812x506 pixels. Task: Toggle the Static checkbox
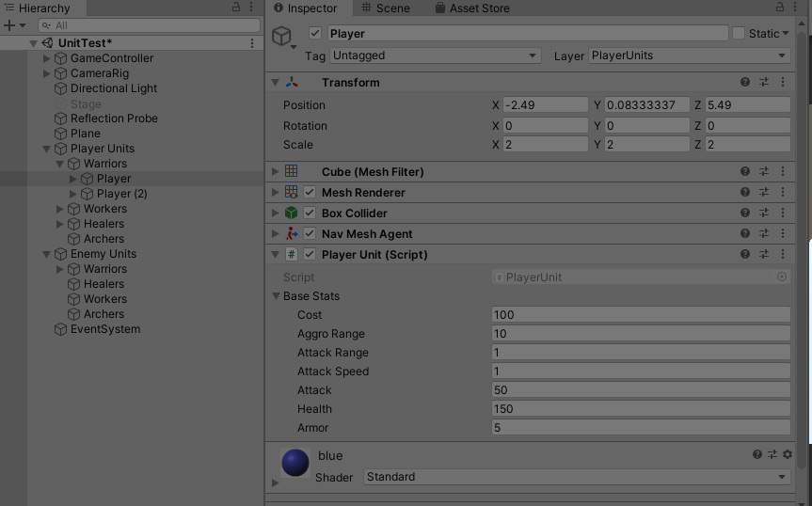point(739,34)
